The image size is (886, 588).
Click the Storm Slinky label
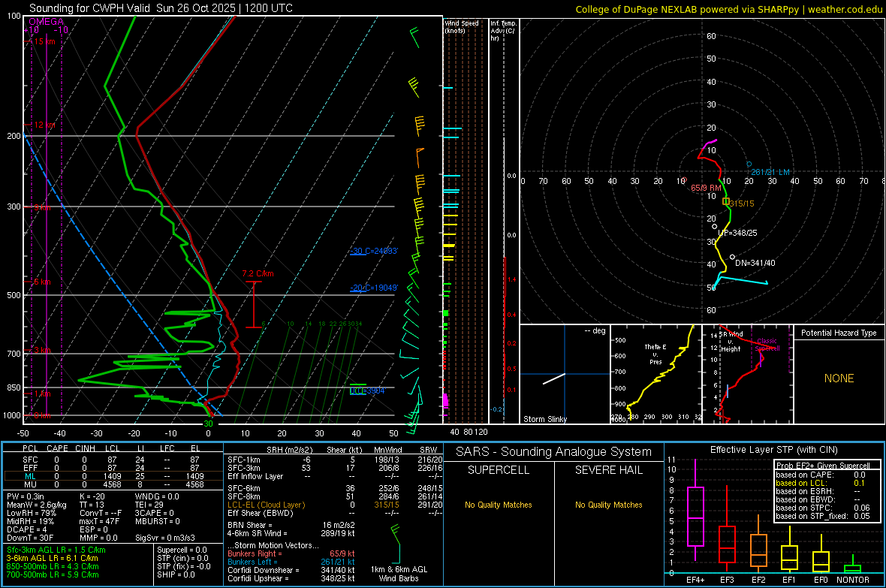click(x=544, y=419)
